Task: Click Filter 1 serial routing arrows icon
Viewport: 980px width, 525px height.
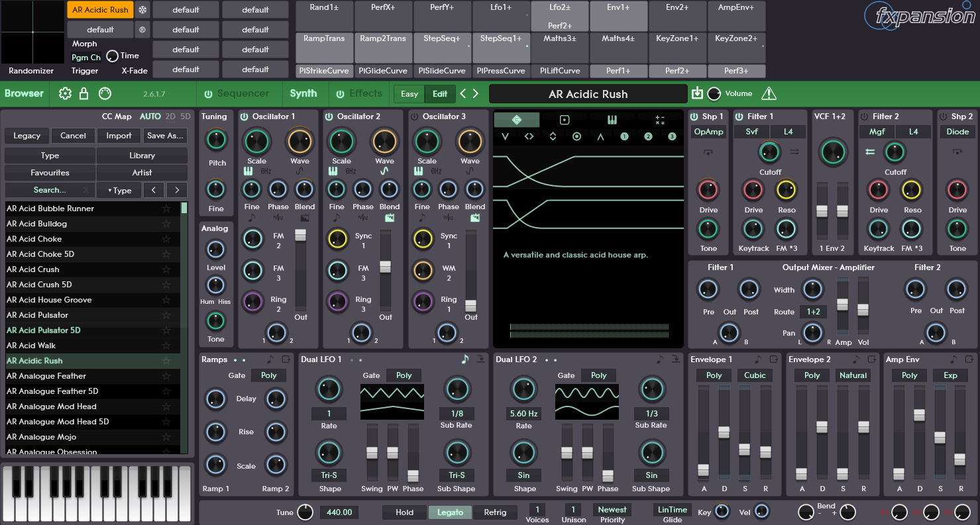Action: pyautogui.click(x=794, y=152)
